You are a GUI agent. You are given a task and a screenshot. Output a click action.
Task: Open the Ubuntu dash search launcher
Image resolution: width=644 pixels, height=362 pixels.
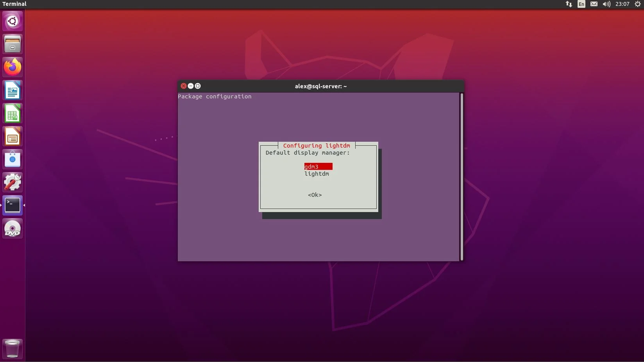[x=13, y=21]
